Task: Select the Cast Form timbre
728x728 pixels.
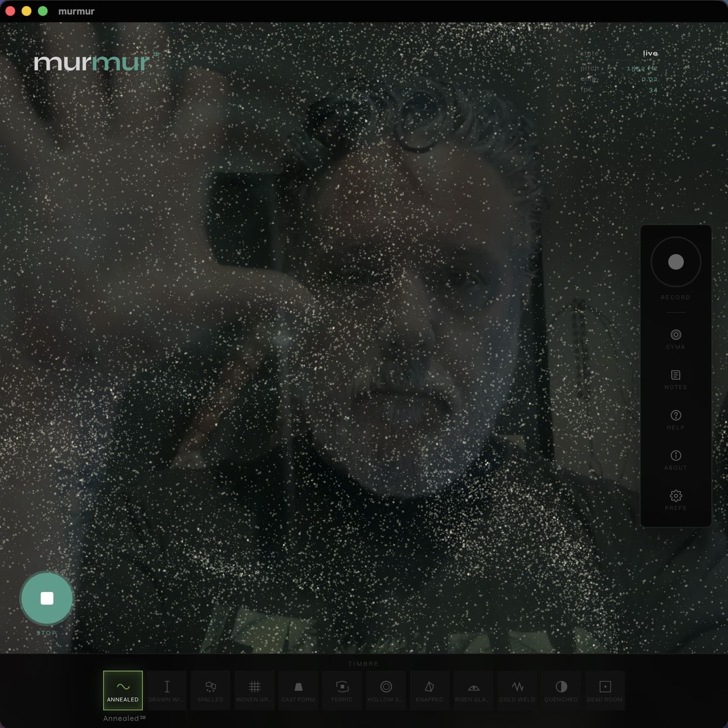Action: click(298, 690)
